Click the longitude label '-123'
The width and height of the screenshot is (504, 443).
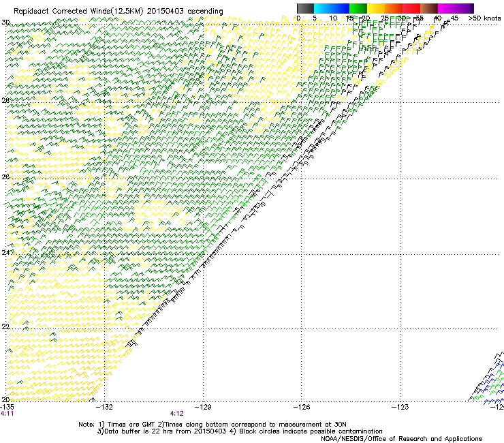tap(400, 407)
